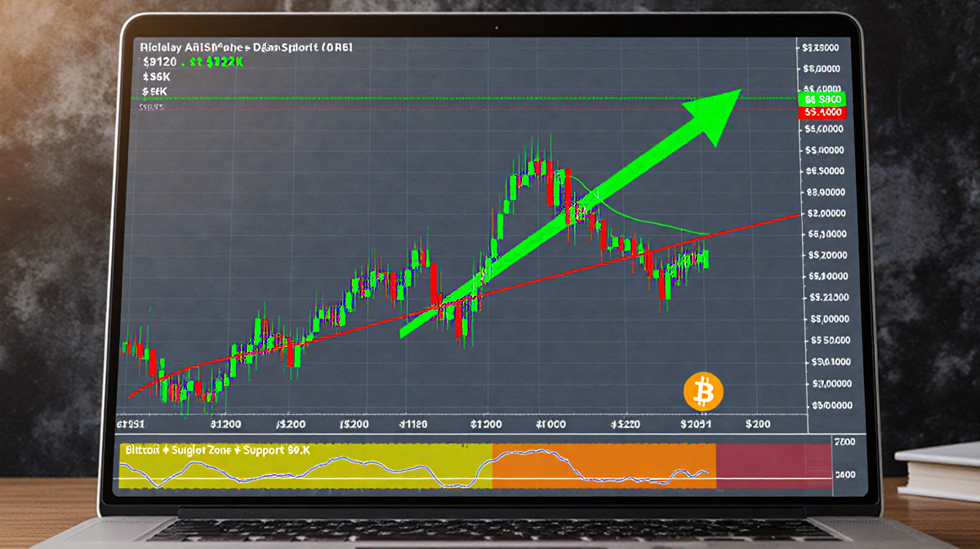Select the orange zone in the indicator panel
The height and width of the screenshot is (549, 980).
click(x=603, y=467)
